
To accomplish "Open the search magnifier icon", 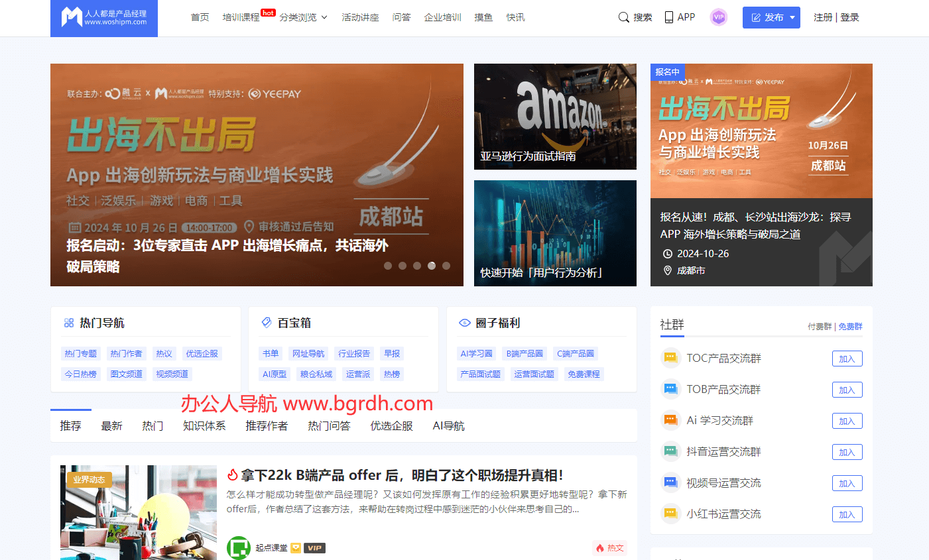I will pos(623,17).
